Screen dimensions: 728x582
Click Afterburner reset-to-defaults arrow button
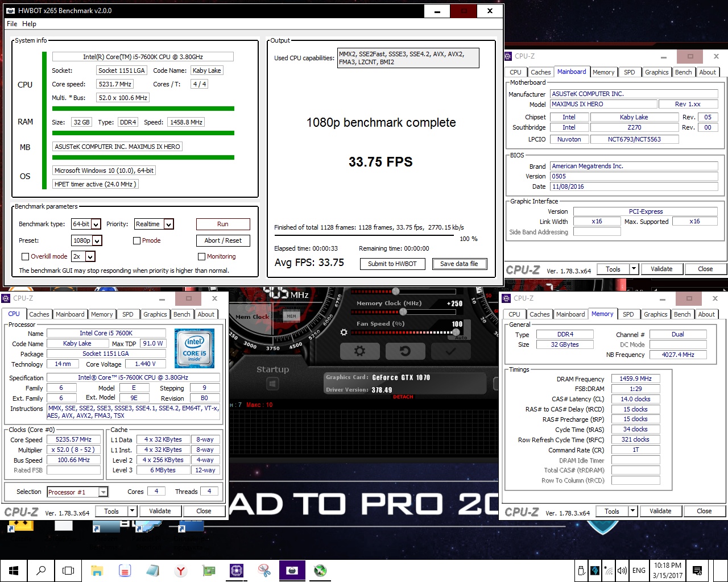click(404, 351)
